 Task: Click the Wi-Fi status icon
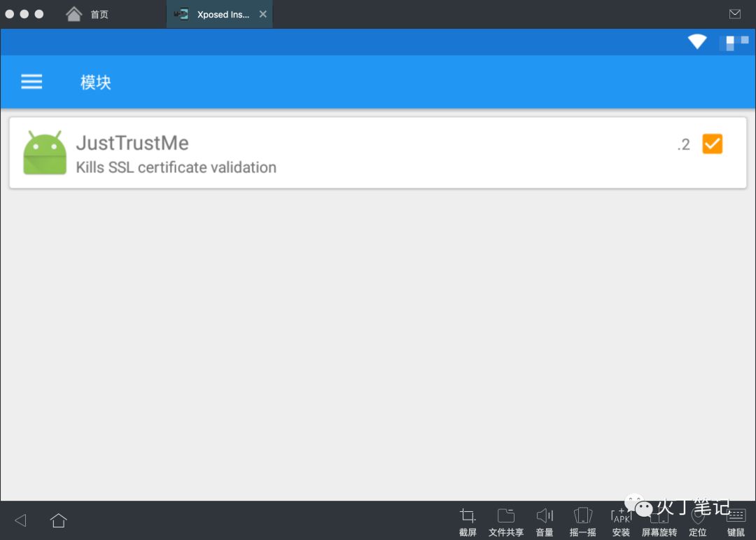[x=697, y=41]
